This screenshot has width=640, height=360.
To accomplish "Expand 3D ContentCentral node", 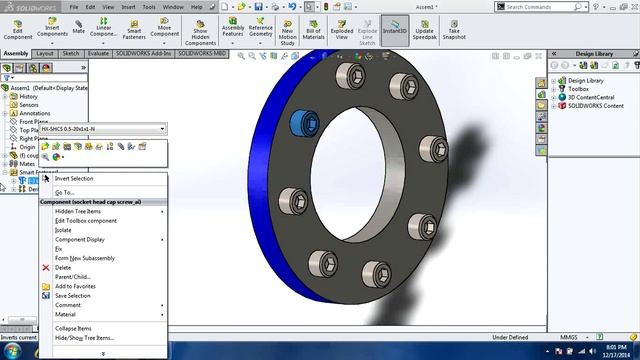I will pos(554,98).
